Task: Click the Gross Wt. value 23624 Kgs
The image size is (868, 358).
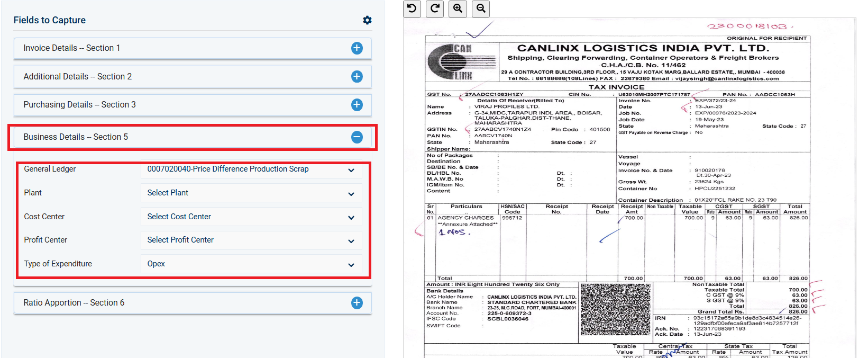Action: pyautogui.click(x=710, y=182)
